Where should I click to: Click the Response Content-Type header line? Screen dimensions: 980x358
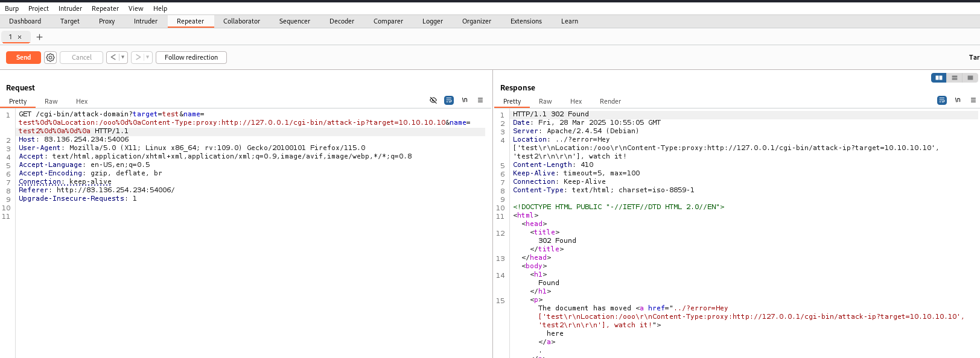(603, 190)
